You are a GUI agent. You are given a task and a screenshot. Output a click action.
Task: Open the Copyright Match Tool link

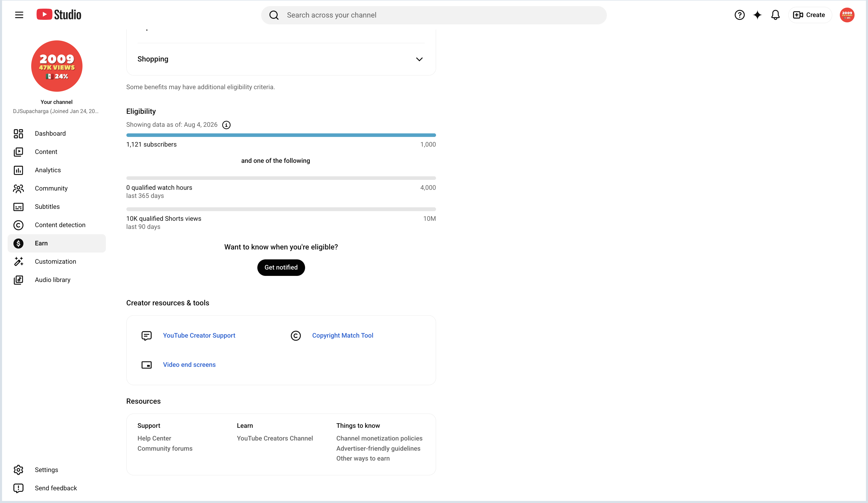tap(342, 335)
